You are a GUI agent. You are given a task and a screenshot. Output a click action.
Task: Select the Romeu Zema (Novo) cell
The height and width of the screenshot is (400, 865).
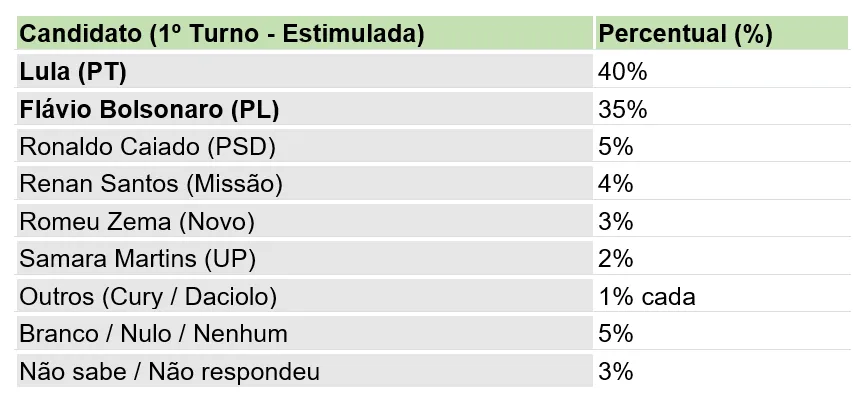[x=305, y=221]
